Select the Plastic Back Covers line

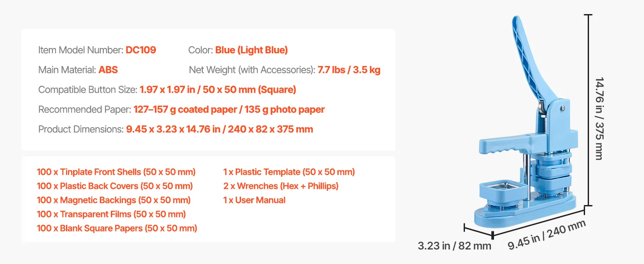[115, 186]
